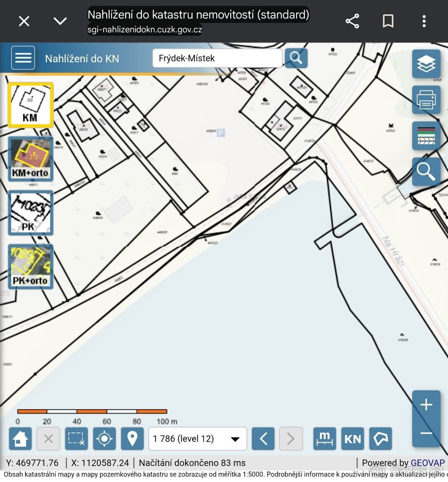
Task: Open the browser three-dot menu
Action: pyautogui.click(x=424, y=21)
